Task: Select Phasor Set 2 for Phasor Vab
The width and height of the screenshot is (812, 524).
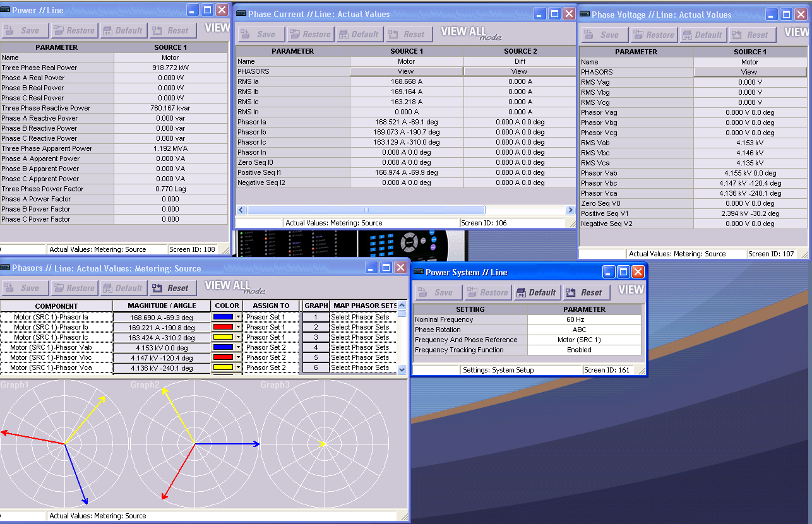Action: 272,347
